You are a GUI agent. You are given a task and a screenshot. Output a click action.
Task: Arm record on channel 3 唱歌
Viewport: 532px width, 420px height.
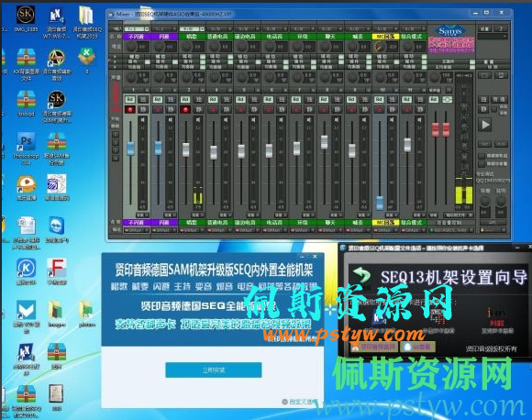coord(185,109)
